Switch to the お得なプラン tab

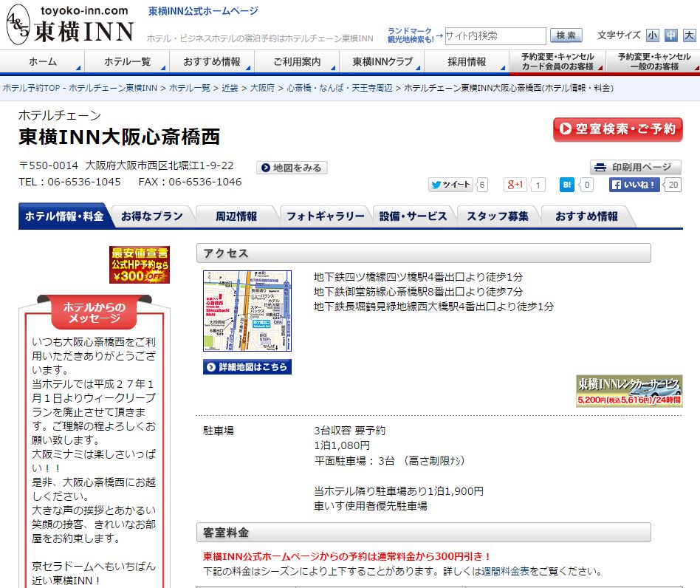click(152, 216)
